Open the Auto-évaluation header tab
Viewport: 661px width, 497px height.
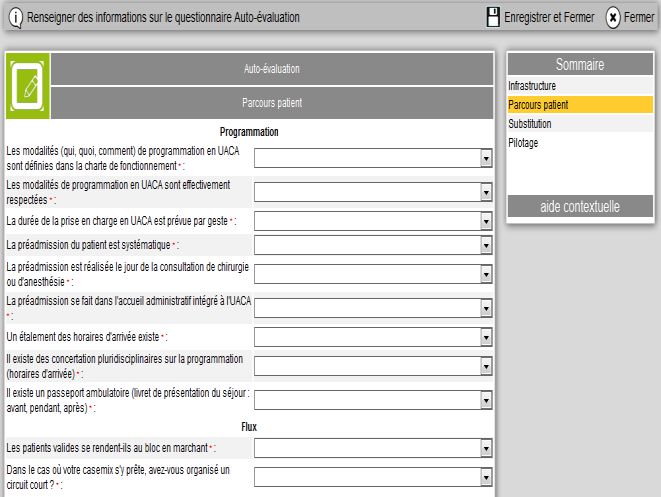[x=272, y=69]
